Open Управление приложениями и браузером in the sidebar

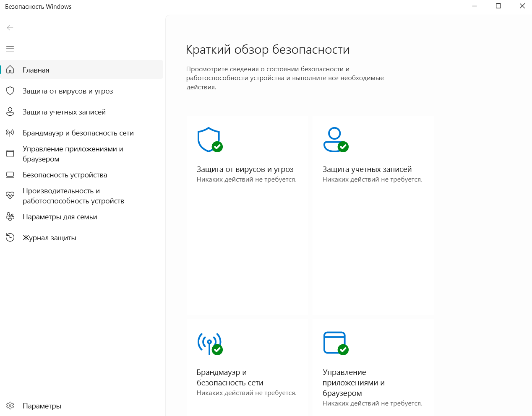pos(82,153)
